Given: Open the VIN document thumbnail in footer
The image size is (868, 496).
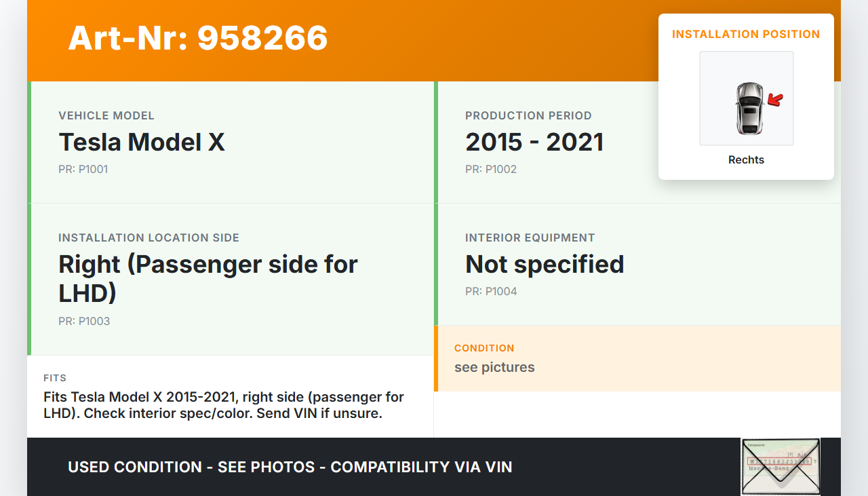Looking at the screenshot, I should click(x=781, y=466).
